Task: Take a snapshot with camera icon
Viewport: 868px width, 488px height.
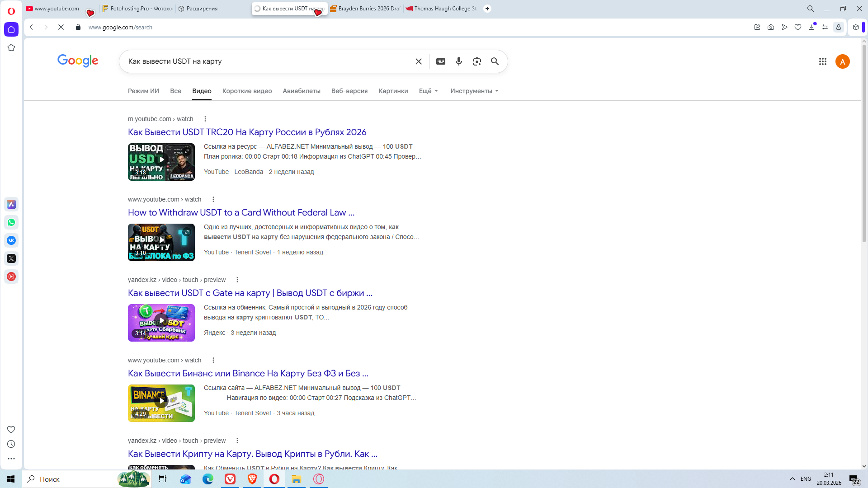Action: tap(770, 27)
